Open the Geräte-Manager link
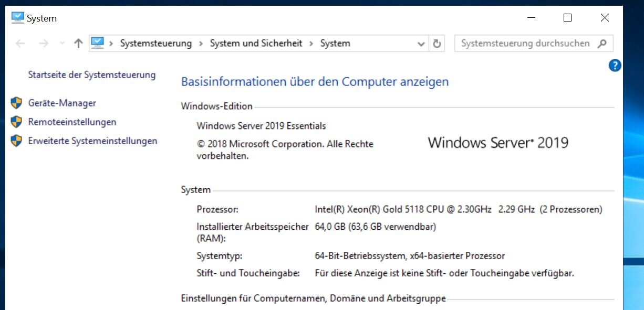The image size is (644, 310). [62, 103]
